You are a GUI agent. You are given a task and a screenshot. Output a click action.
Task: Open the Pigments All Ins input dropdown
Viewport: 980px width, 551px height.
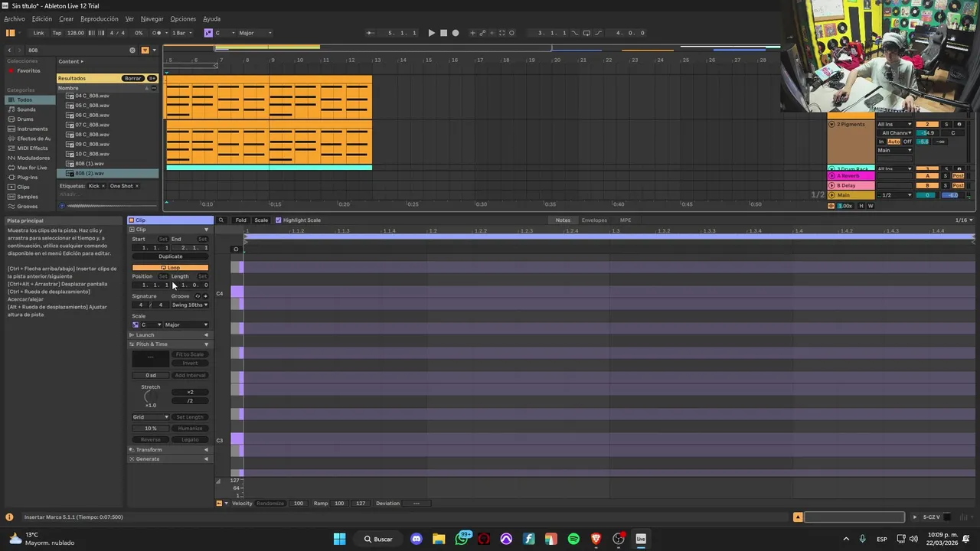pyautogui.click(x=895, y=124)
